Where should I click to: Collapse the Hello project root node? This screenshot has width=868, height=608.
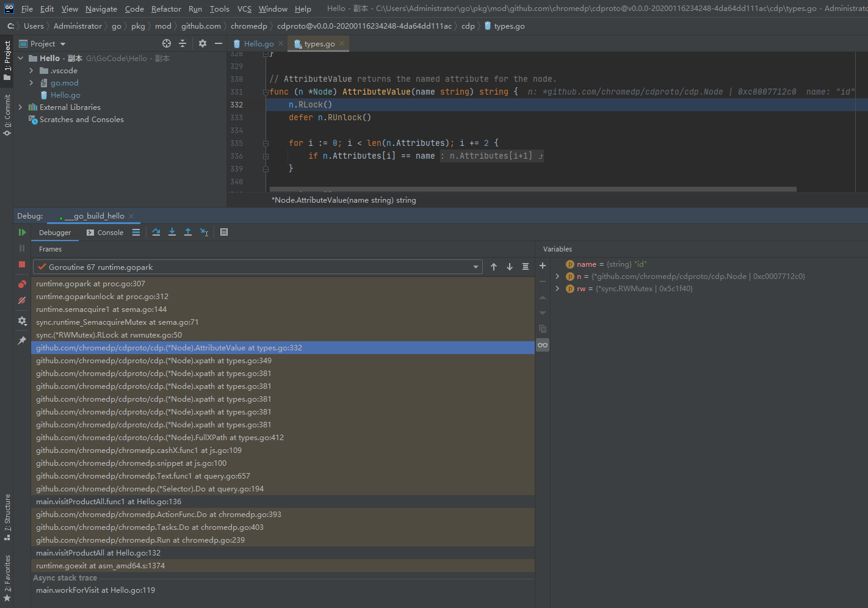(x=20, y=58)
